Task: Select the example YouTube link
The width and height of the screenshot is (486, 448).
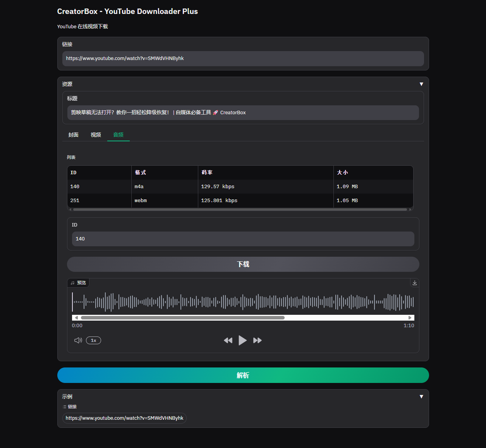Action: click(124, 418)
